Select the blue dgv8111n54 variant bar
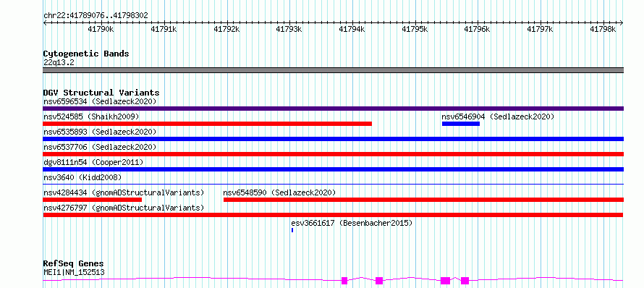Image resolution: width=644 pixels, height=288 pixels. pos(333,169)
